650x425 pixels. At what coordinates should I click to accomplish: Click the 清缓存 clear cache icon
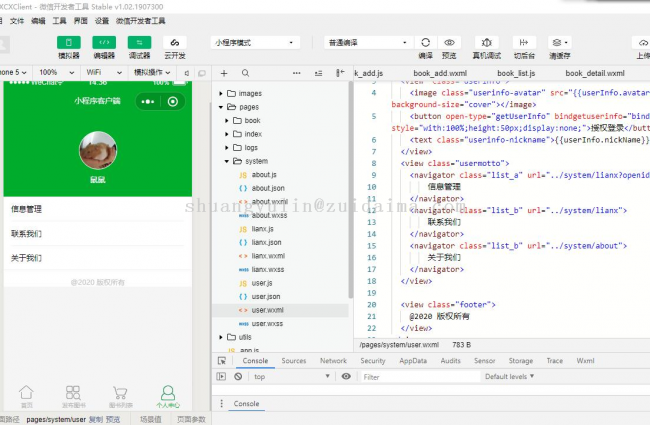click(x=560, y=43)
